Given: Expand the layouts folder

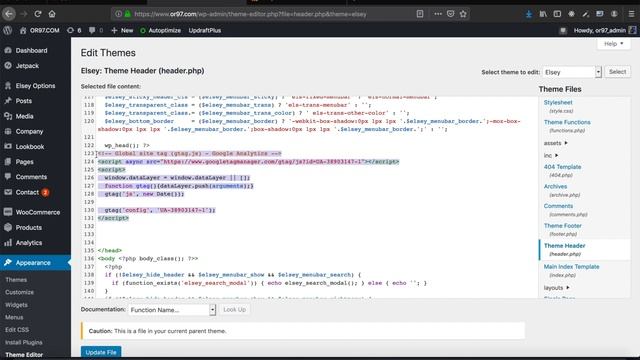Looking at the screenshot, I should pyautogui.click(x=557, y=288).
